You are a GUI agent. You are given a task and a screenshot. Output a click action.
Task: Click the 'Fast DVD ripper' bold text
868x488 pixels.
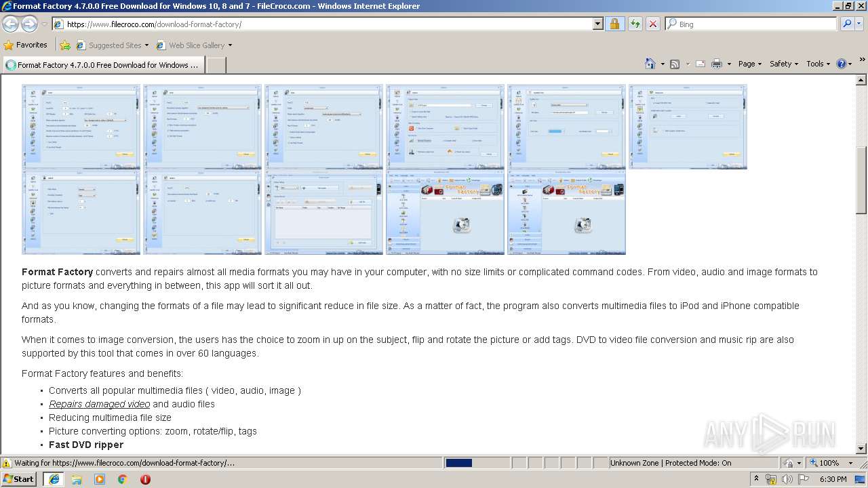pos(86,445)
